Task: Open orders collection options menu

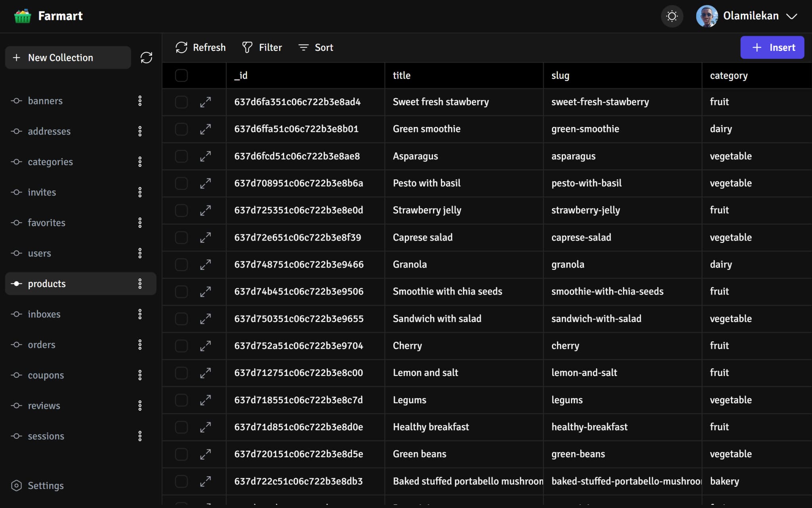Action: [140, 344]
